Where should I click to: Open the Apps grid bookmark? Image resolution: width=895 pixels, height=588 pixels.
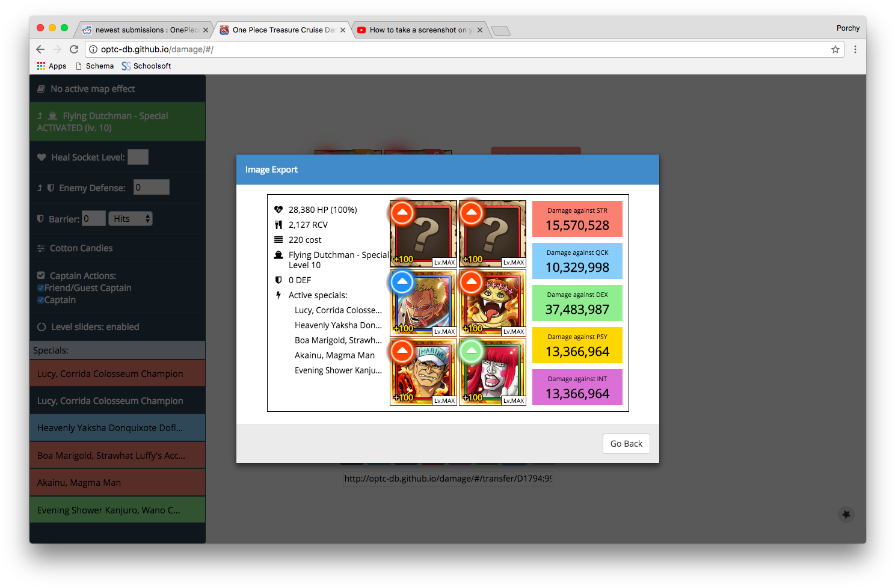(52, 66)
